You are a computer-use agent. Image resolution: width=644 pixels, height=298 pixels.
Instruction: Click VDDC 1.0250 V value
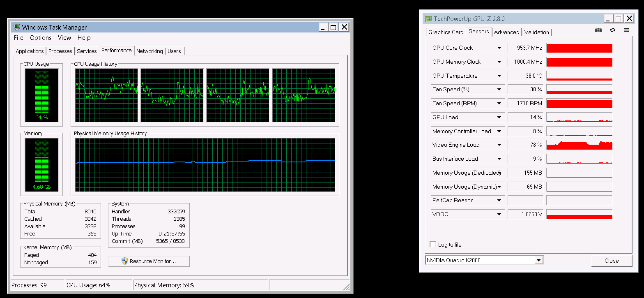point(525,215)
